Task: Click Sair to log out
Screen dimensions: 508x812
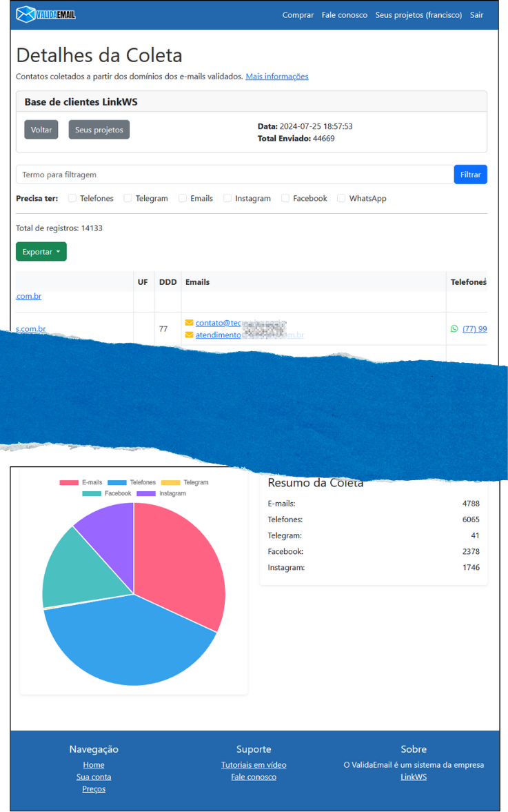Action: pyautogui.click(x=476, y=15)
